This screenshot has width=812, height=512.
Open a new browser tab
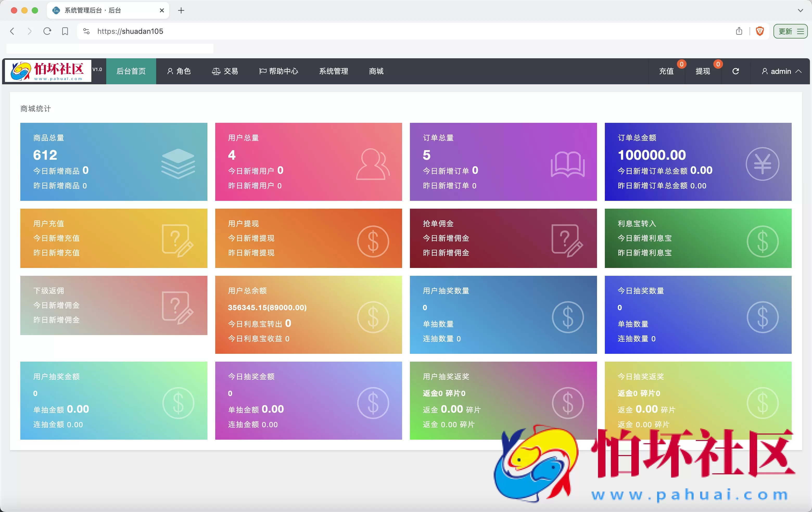(x=181, y=10)
